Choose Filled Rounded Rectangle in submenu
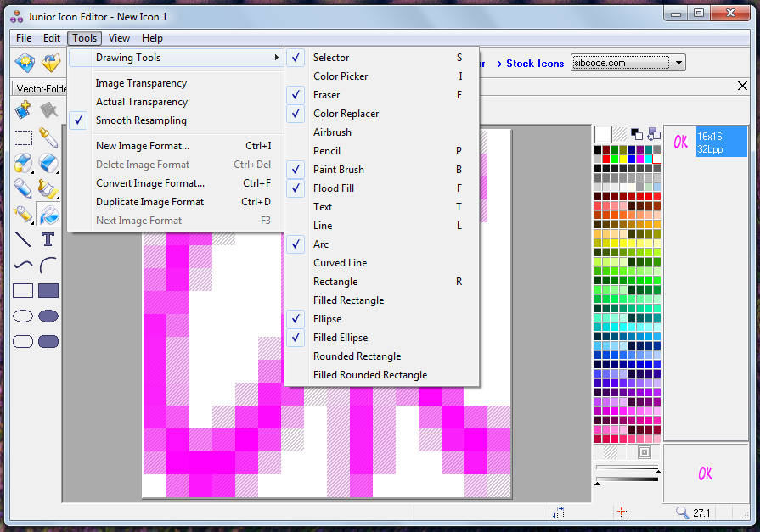 [382, 375]
